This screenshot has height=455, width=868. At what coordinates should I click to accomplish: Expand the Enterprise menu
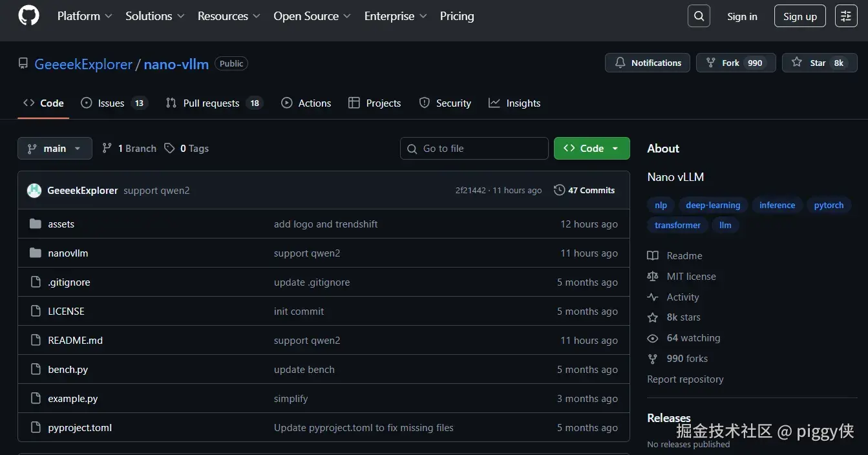(396, 16)
